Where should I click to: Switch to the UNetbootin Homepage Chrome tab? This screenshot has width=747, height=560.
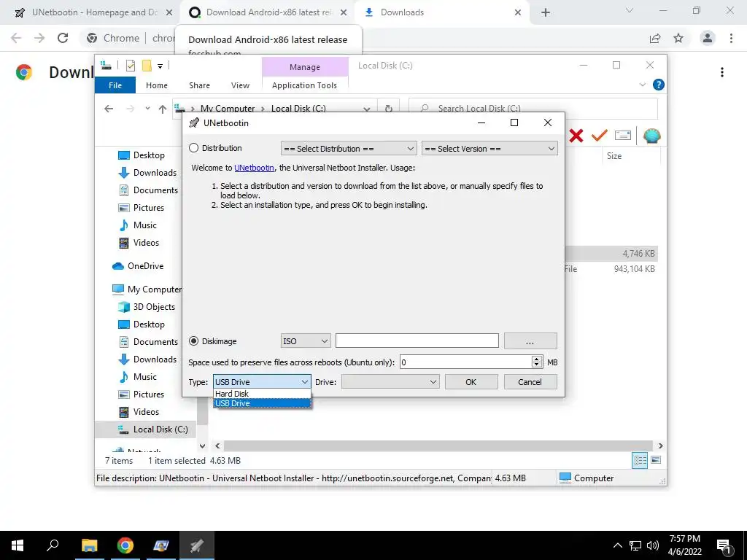point(93,12)
